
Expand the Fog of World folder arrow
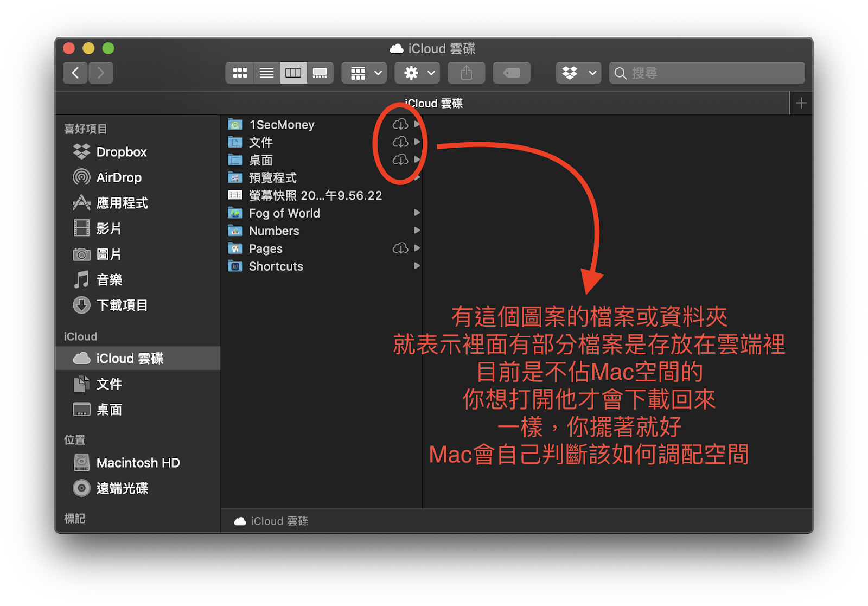[x=417, y=213]
